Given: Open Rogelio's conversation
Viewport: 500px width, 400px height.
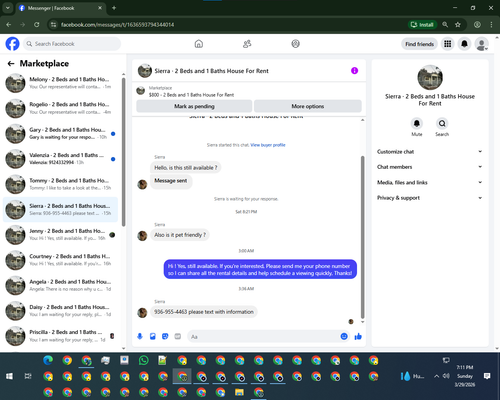Looking at the screenshot, I should 61,108.
